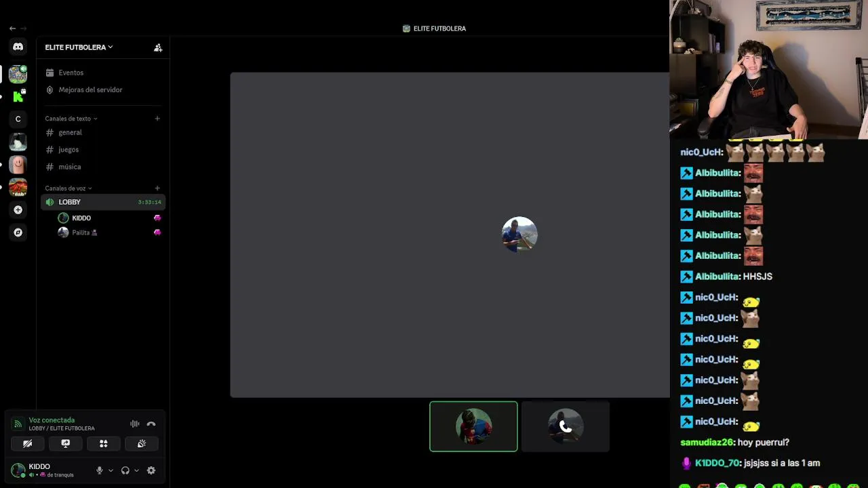Click the noise suppression waveform icon

(x=135, y=424)
